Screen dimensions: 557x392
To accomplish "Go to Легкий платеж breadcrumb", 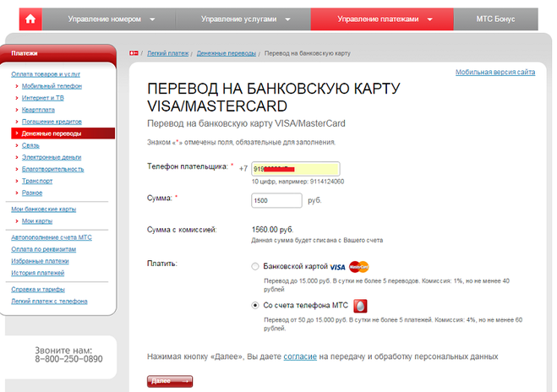I will point(167,53).
